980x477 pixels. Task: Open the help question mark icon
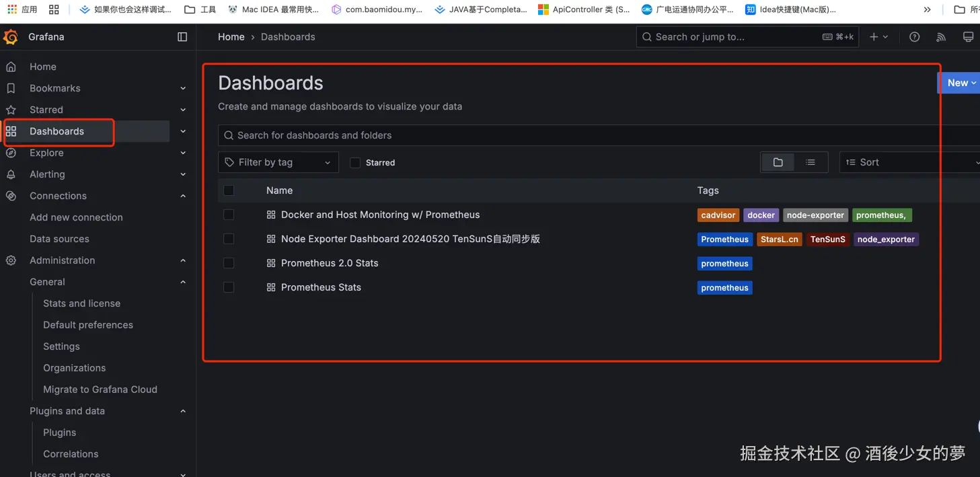[914, 37]
